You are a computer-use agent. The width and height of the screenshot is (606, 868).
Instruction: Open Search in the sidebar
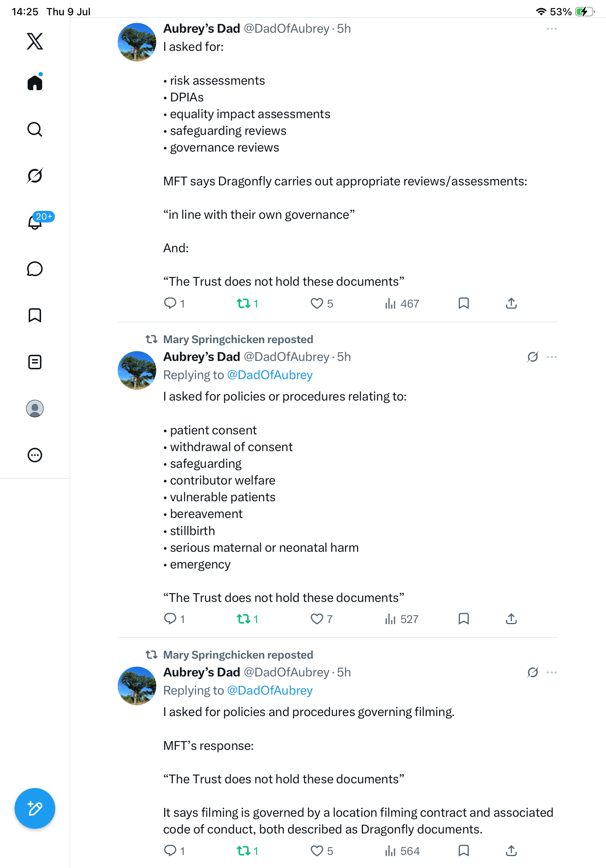tap(35, 129)
